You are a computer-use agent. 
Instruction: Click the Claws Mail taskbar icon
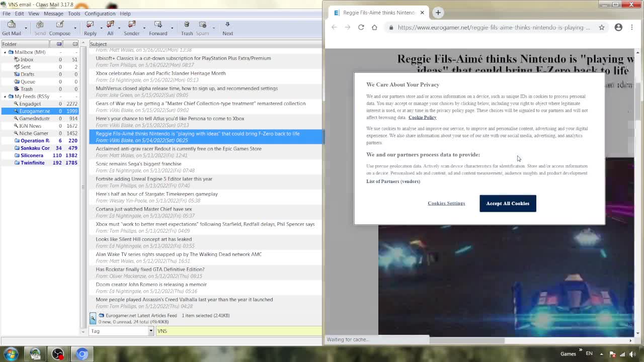pos(35,354)
